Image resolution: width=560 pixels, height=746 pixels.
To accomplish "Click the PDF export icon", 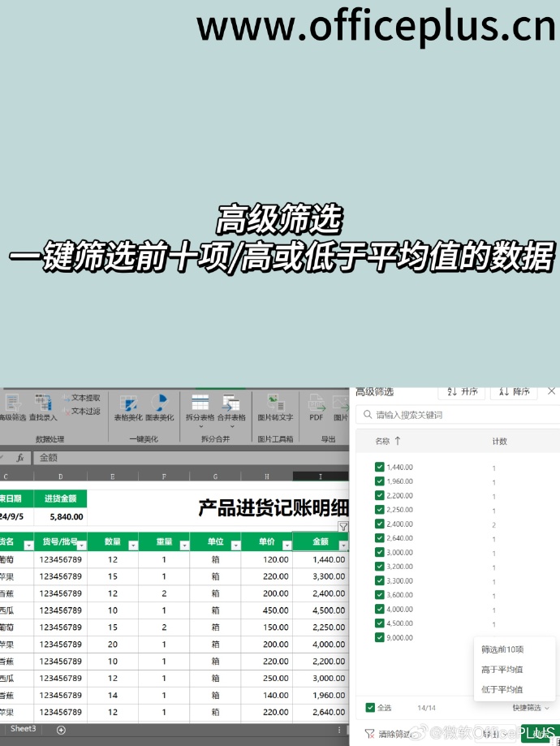I will point(316,407).
